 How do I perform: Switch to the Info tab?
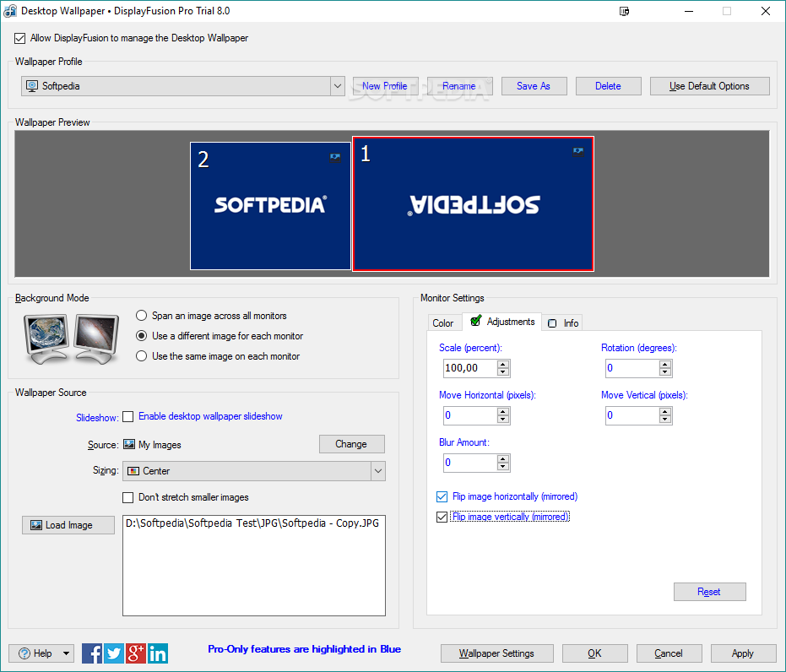coord(562,323)
